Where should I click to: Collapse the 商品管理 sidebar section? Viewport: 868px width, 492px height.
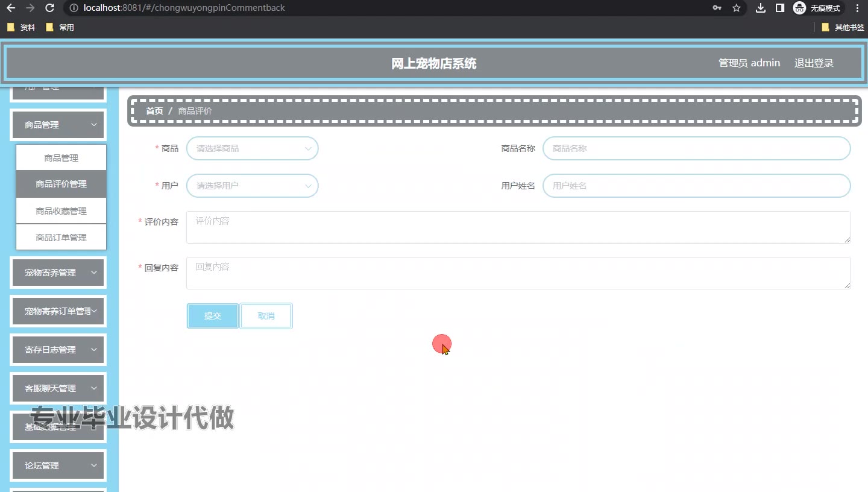tap(58, 125)
